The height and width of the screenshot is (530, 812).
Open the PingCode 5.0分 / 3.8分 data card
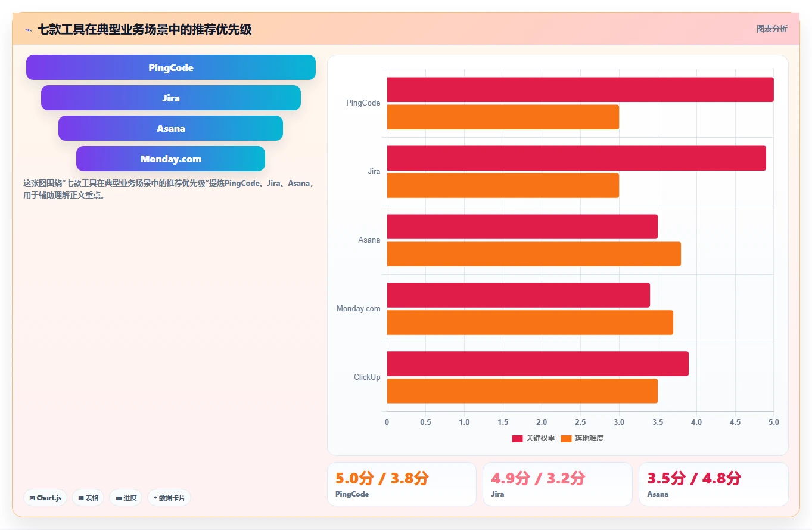[402, 484]
